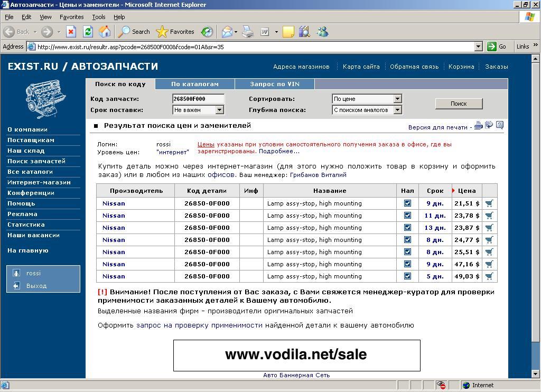Click the printer icon next to Версия для печати

pos(479,125)
